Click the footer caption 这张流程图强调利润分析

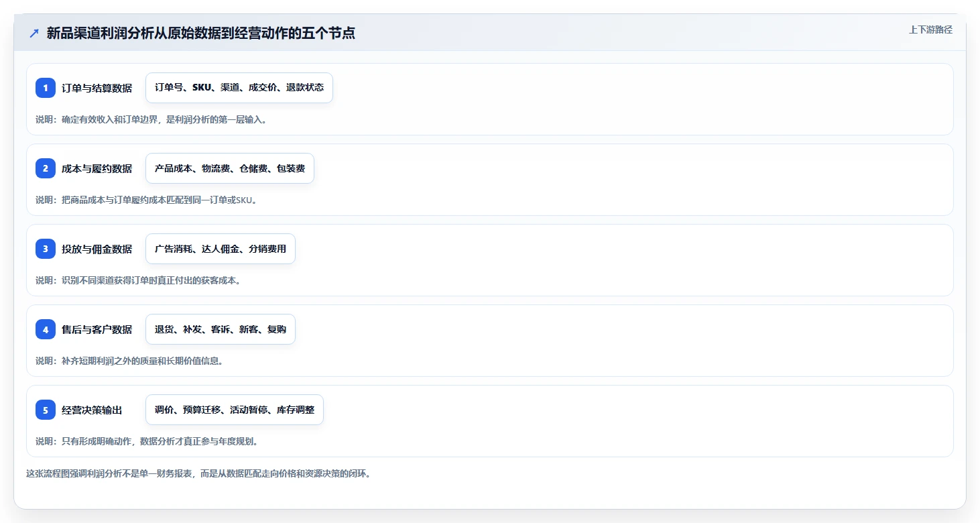coord(198,473)
